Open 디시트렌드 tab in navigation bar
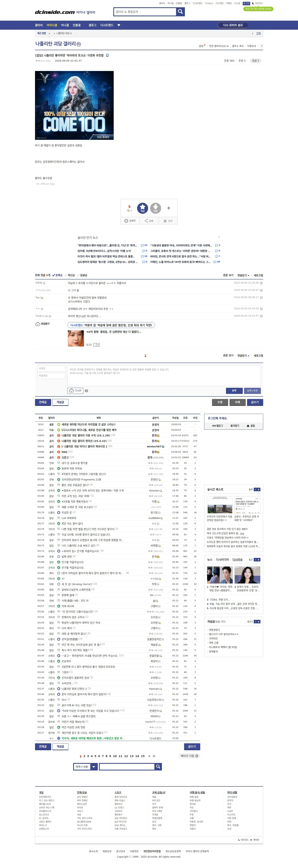 pyautogui.click(x=107, y=25)
